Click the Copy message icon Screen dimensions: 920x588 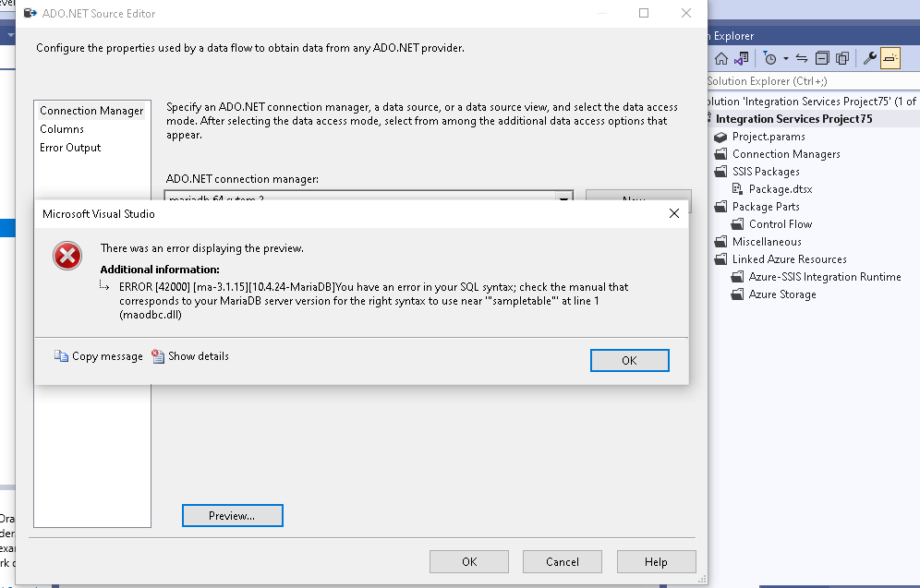pos(61,356)
